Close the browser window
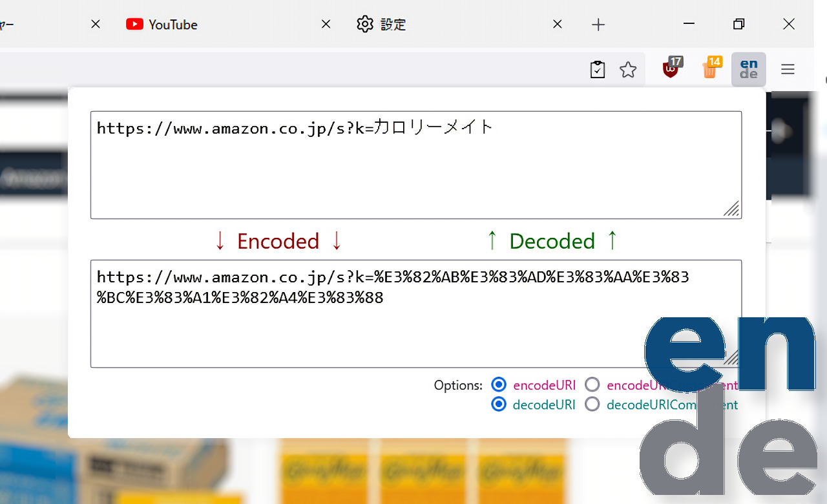Image resolution: width=827 pixels, height=504 pixels. 789,25
